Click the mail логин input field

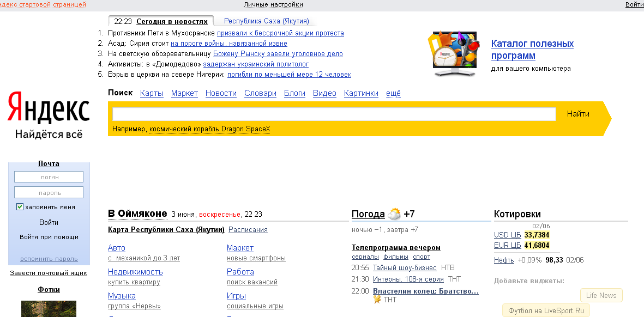pos(49,177)
